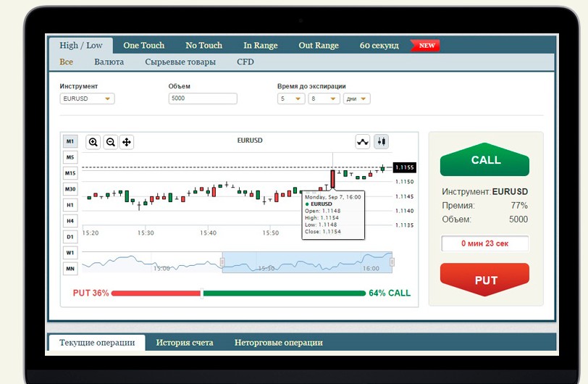Filter instruments by Сырьевые товары

pyautogui.click(x=180, y=62)
